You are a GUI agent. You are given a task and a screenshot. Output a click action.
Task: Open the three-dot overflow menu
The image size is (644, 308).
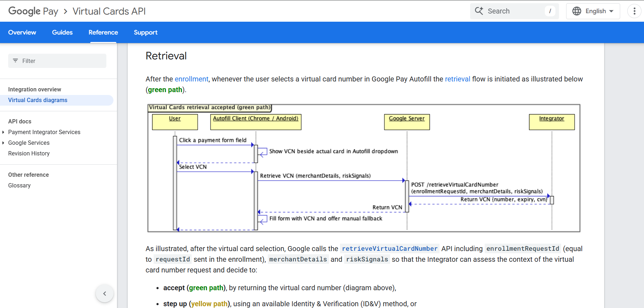tap(634, 11)
